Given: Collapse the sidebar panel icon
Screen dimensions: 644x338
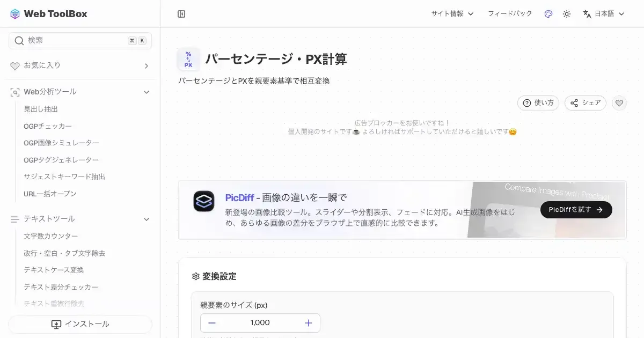Looking at the screenshot, I should tap(181, 14).
